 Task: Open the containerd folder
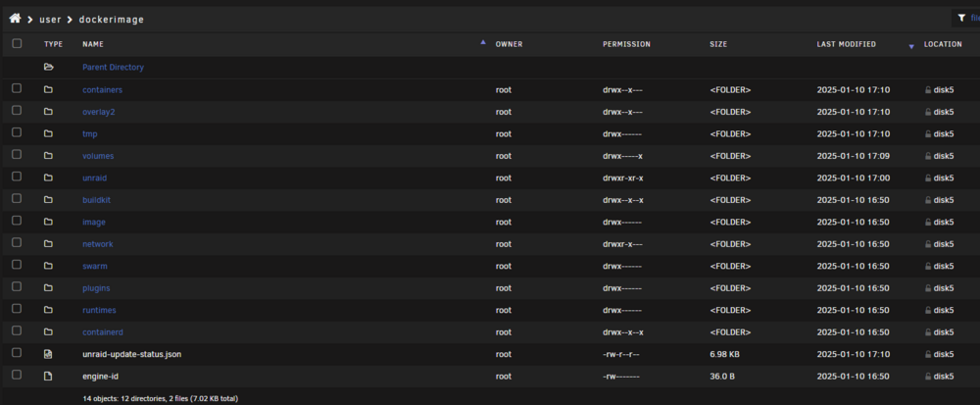[98, 331]
